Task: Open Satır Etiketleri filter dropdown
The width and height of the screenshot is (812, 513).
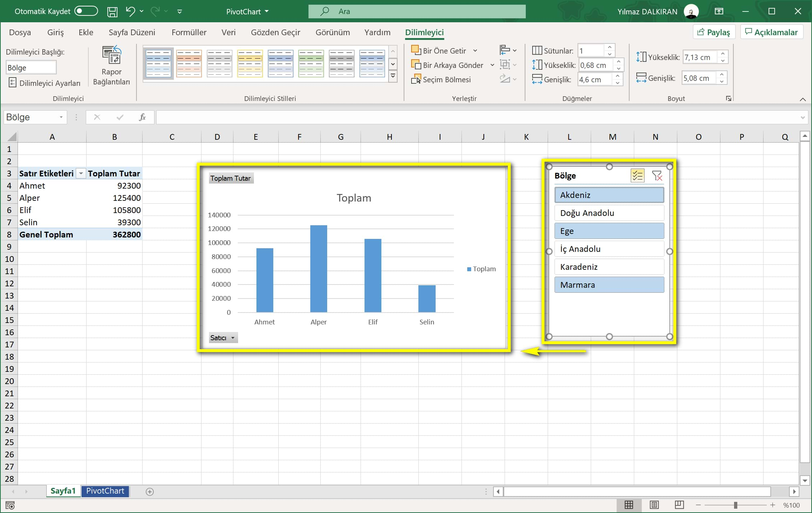Action: click(81, 174)
